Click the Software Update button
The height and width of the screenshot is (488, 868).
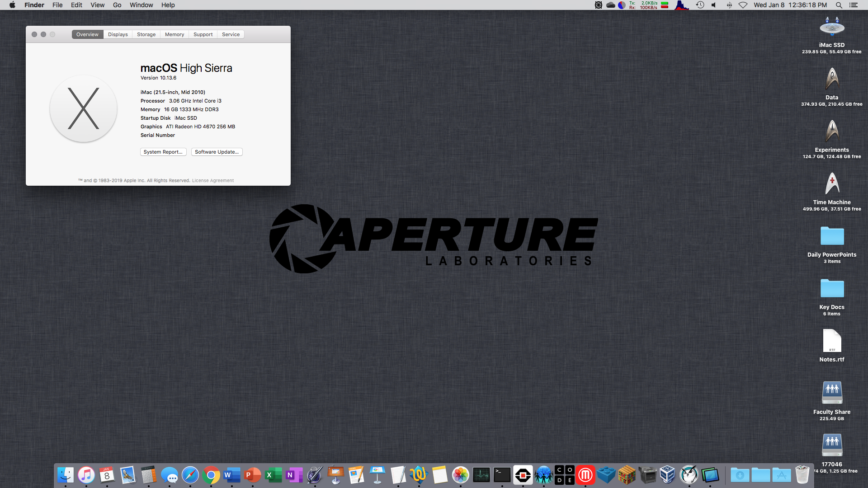pyautogui.click(x=217, y=152)
